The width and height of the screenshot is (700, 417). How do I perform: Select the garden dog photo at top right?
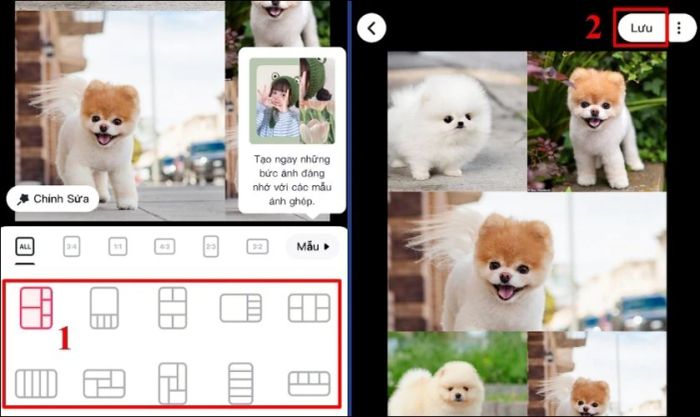click(597, 121)
